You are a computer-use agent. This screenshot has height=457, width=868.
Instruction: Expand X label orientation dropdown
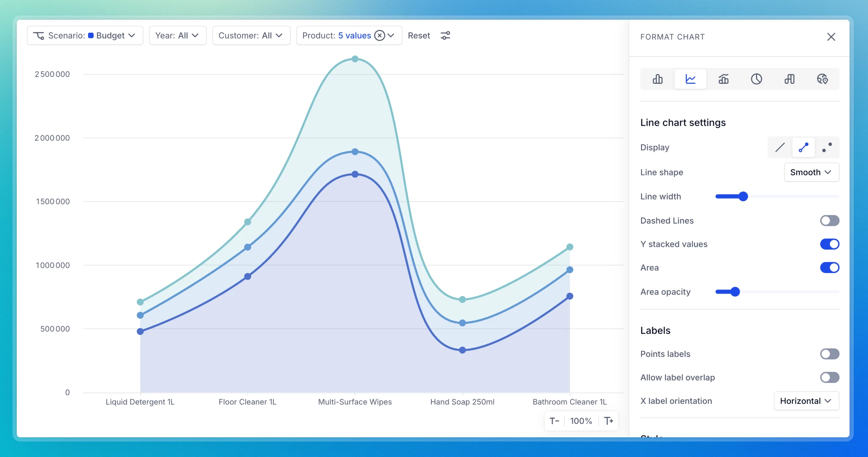pos(806,401)
